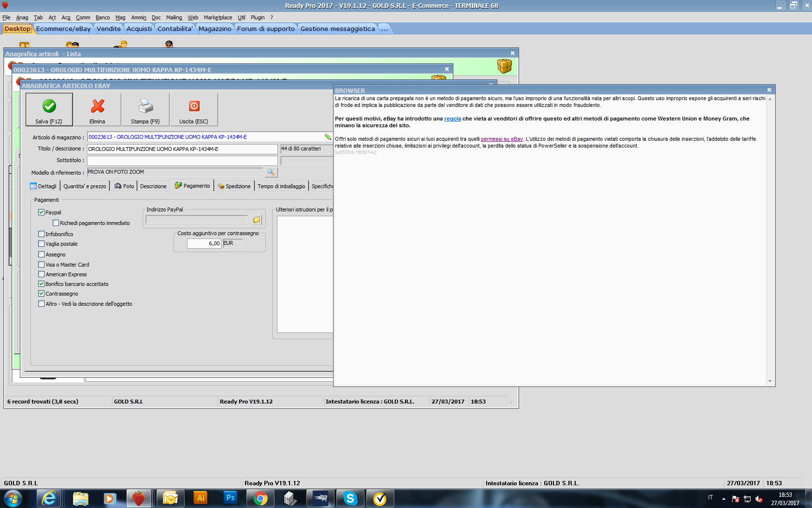Open the Spedizione tab

234,186
